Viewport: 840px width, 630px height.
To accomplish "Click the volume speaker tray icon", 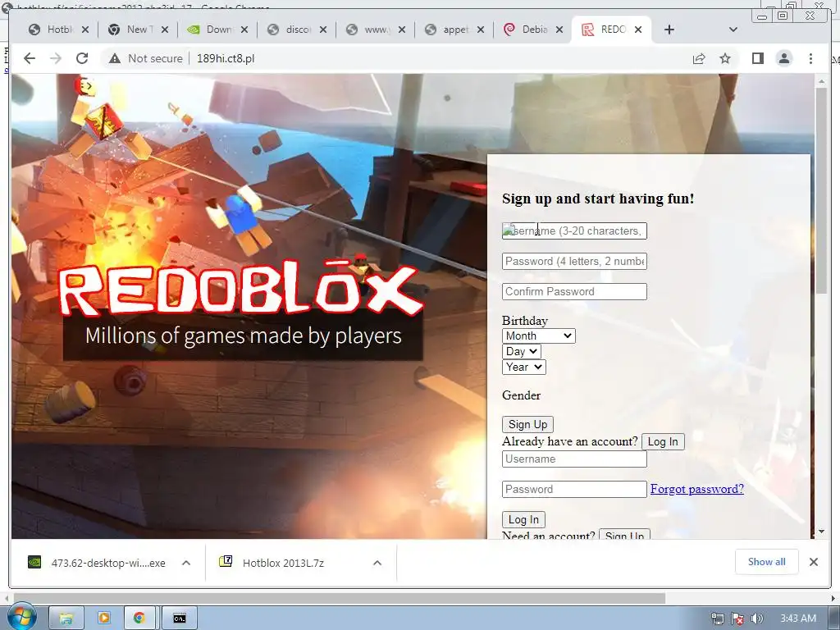I will [x=757, y=619].
